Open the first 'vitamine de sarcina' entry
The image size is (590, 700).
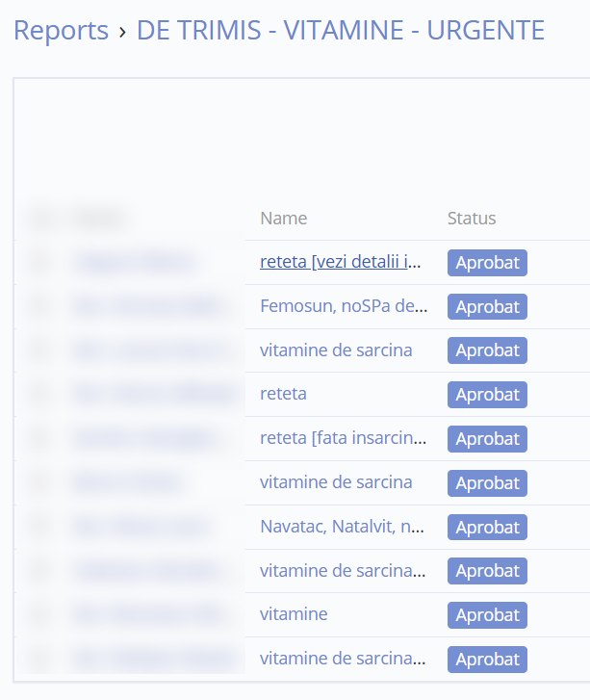(336, 350)
